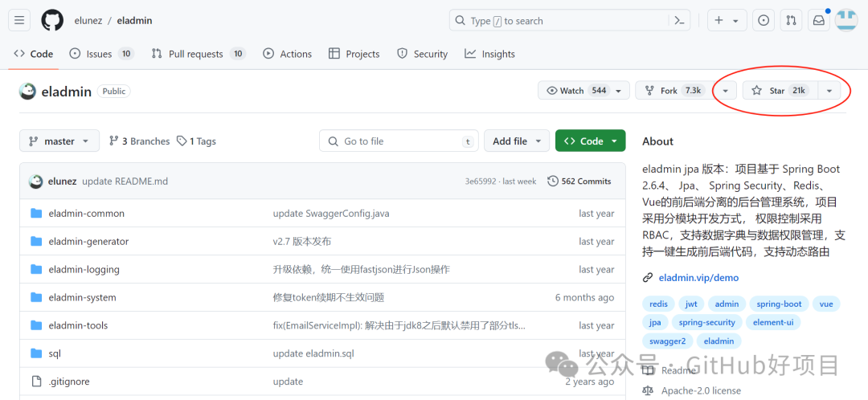
Task: Click the tag icon next to 1 Tags
Action: click(x=182, y=141)
